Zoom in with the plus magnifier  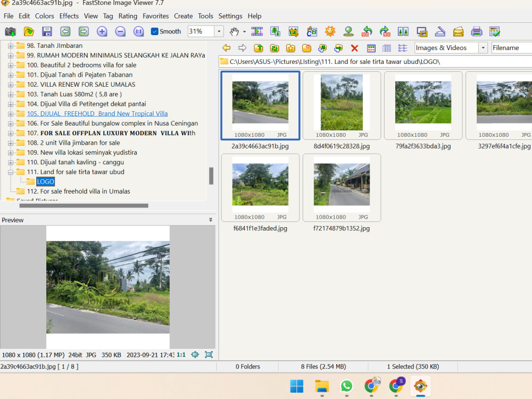point(102,31)
